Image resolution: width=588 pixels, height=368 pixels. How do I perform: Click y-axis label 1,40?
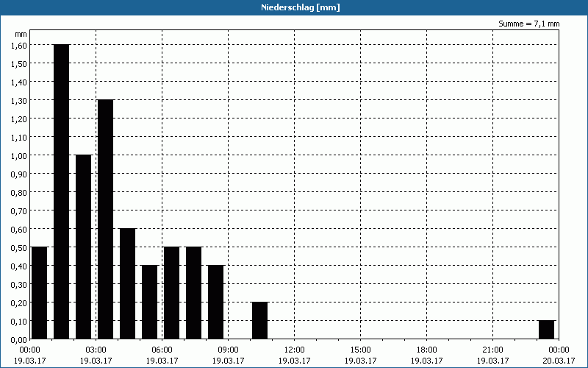click(x=19, y=82)
